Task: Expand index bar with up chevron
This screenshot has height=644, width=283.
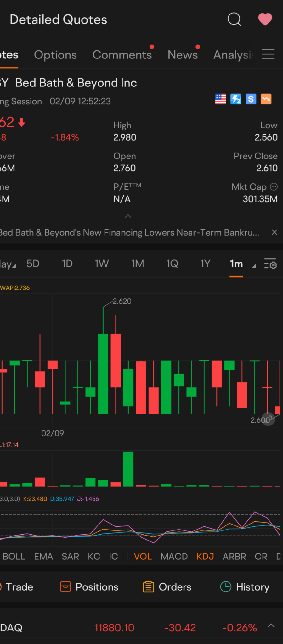Action: pos(271,625)
